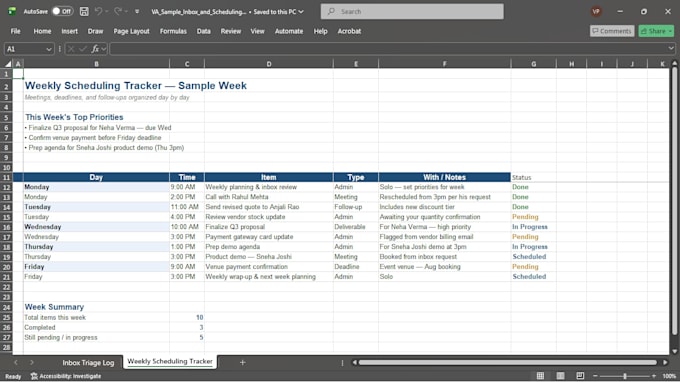
Task: Click the Deliverable type cell
Action: 356,227
